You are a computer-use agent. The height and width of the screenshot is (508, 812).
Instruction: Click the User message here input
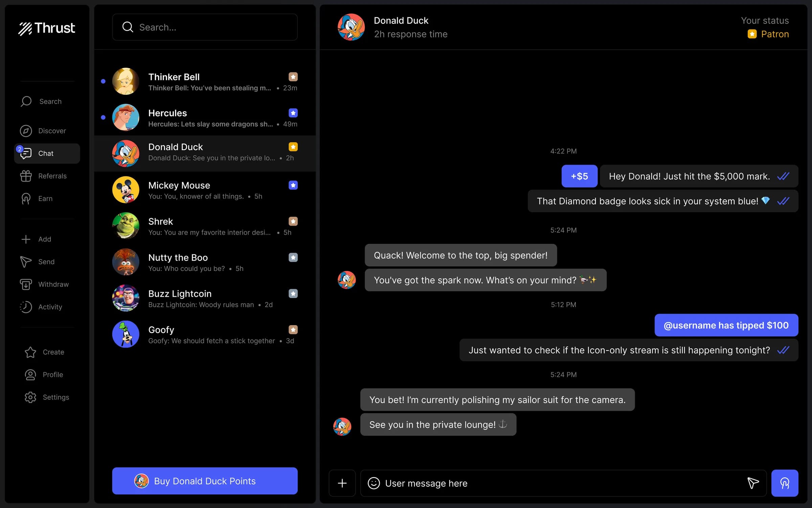tap(563, 483)
